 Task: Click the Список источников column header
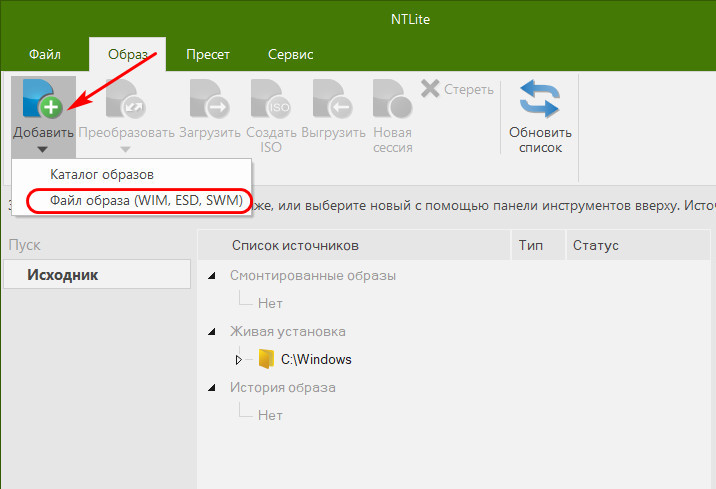354,245
